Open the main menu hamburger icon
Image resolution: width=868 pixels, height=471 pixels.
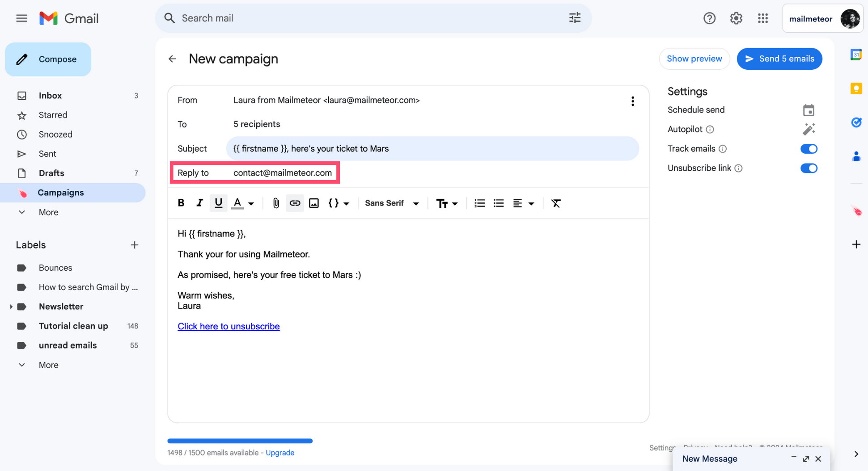tap(21, 18)
